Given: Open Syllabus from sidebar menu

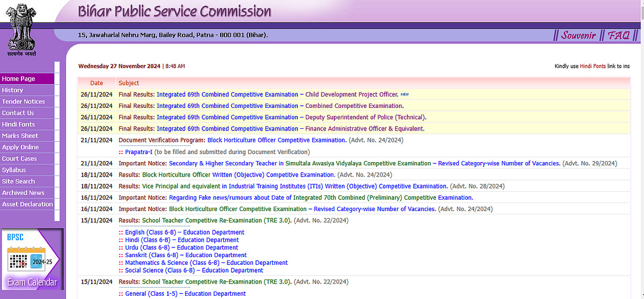Looking at the screenshot, I should (14, 170).
